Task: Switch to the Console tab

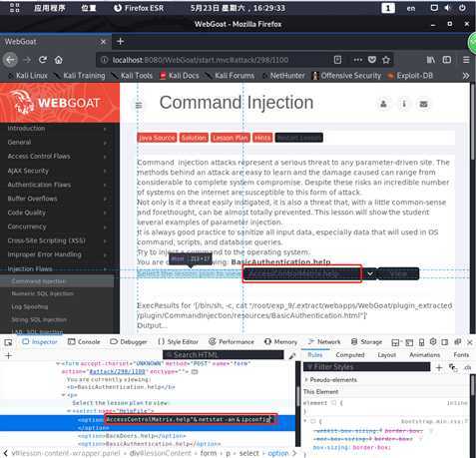Action: pos(84,342)
